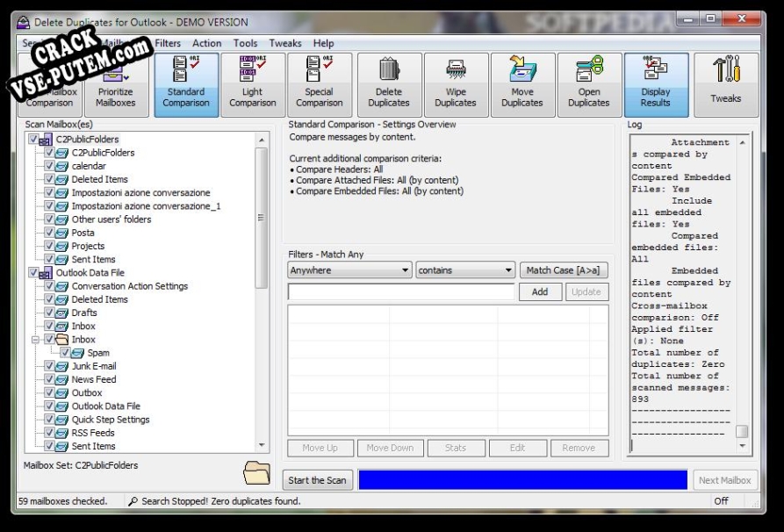
Task: Click the Remove filter button
Action: tap(579, 448)
